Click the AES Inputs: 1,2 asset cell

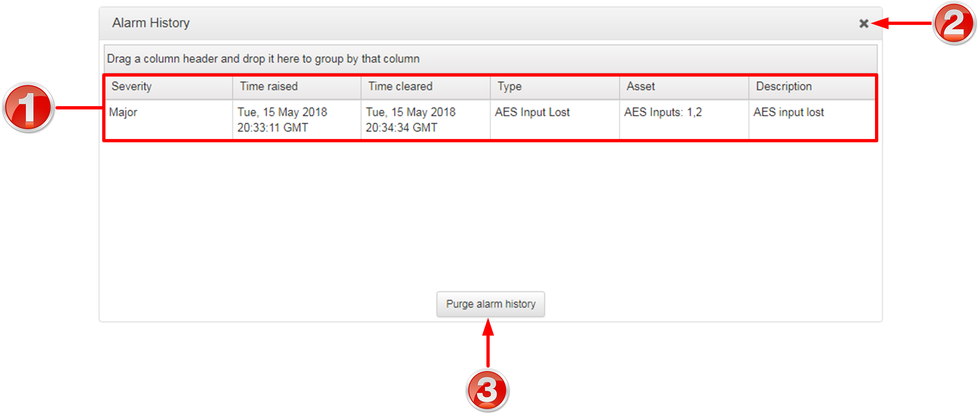click(x=663, y=112)
